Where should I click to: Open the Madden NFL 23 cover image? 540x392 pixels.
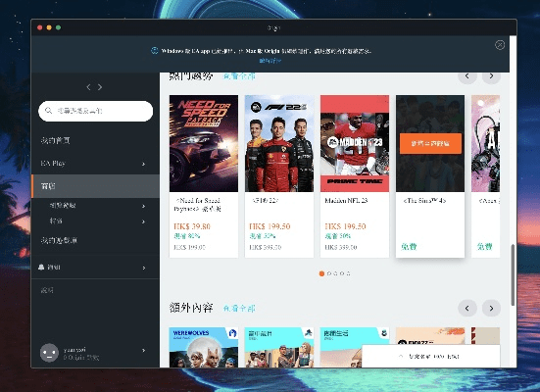(355, 143)
